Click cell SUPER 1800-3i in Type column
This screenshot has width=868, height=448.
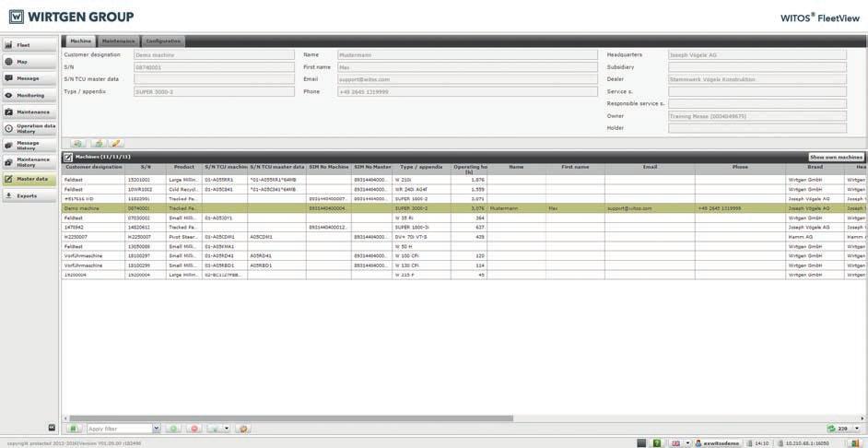pyautogui.click(x=420, y=227)
